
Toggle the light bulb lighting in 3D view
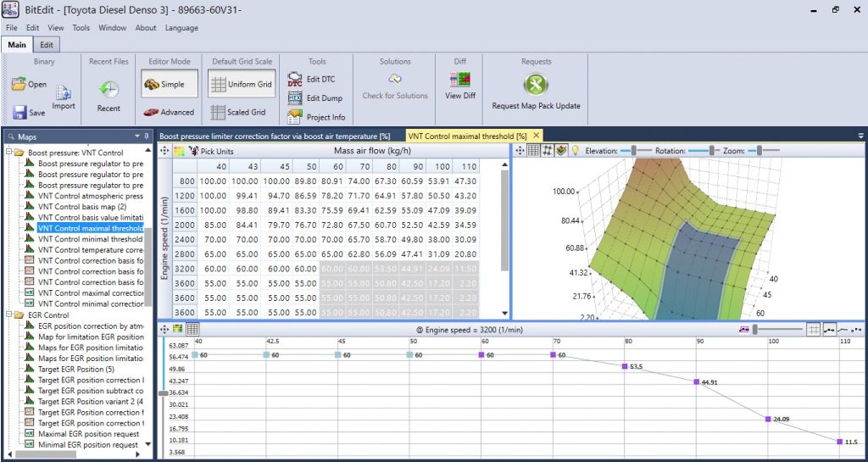tap(576, 150)
